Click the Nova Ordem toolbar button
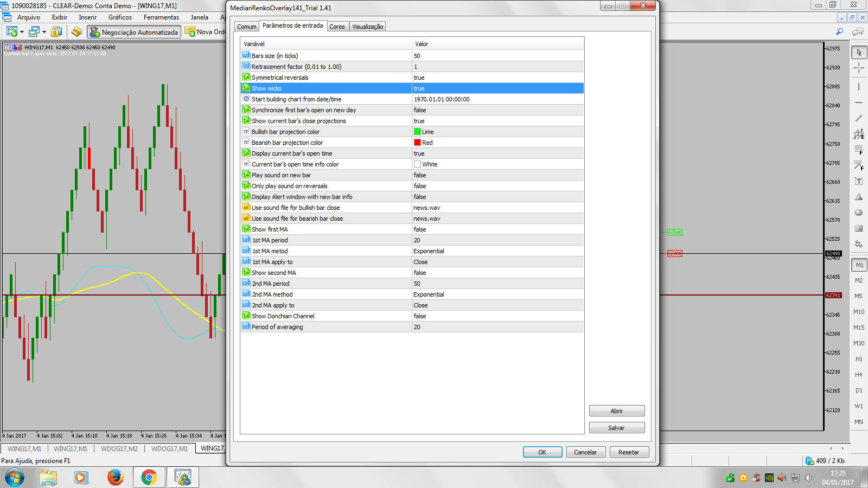The image size is (868, 488). coord(205,32)
